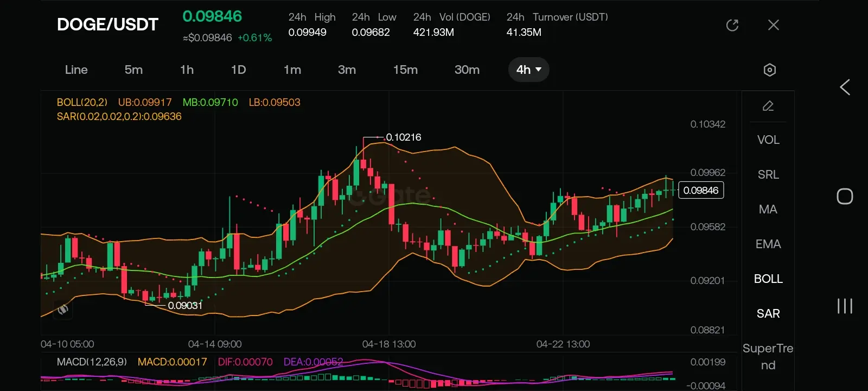Tap the UB:0.09917 upper band value

[145, 102]
